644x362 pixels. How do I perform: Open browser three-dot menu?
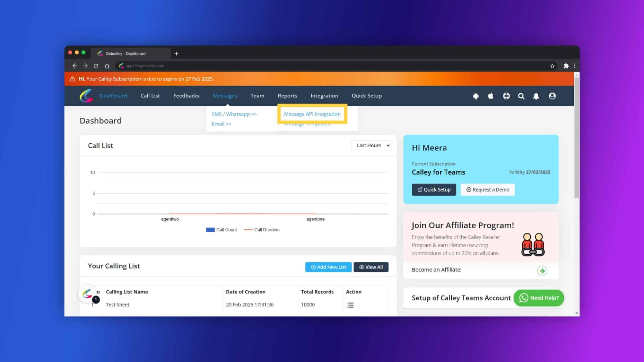(x=575, y=66)
